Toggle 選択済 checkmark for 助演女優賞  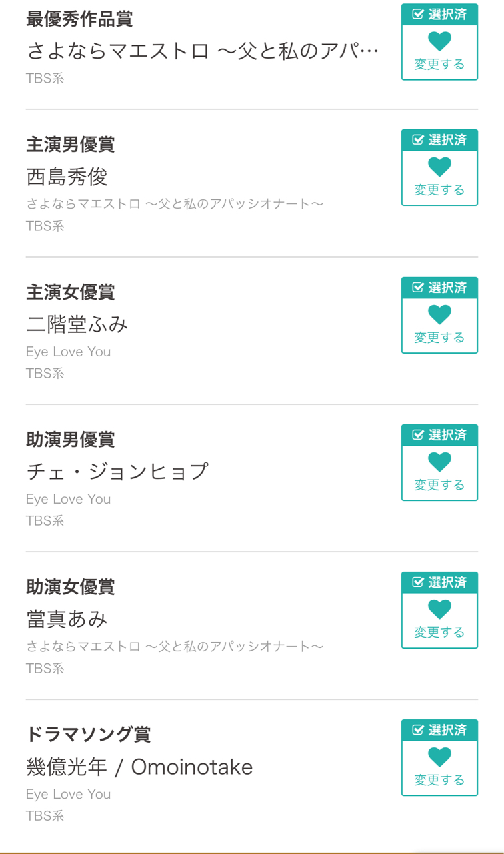(x=419, y=582)
